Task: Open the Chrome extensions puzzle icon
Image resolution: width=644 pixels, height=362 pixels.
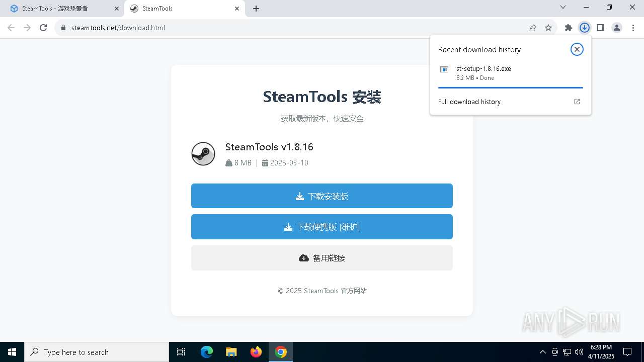Action: click(569, 28)
